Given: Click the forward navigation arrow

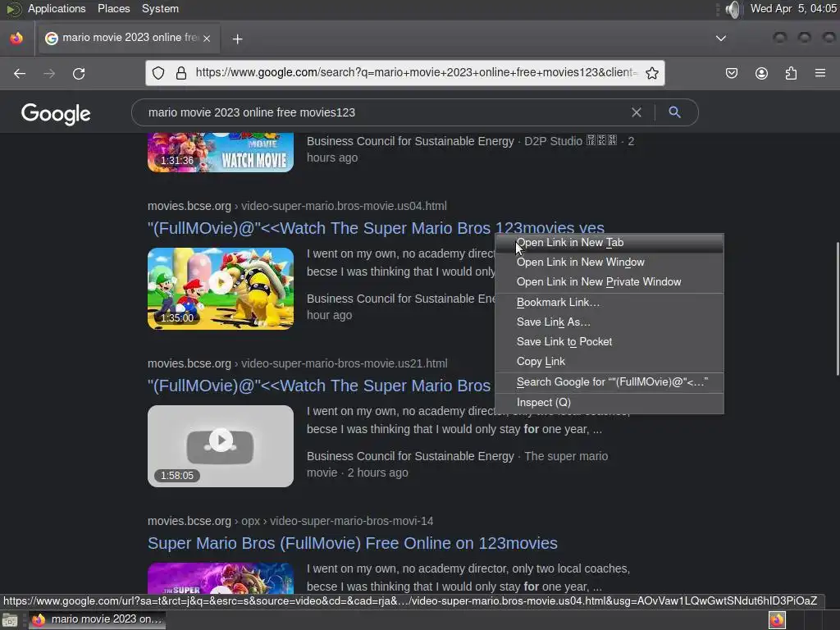Looking at the screenshot, I should pos(49,73).
